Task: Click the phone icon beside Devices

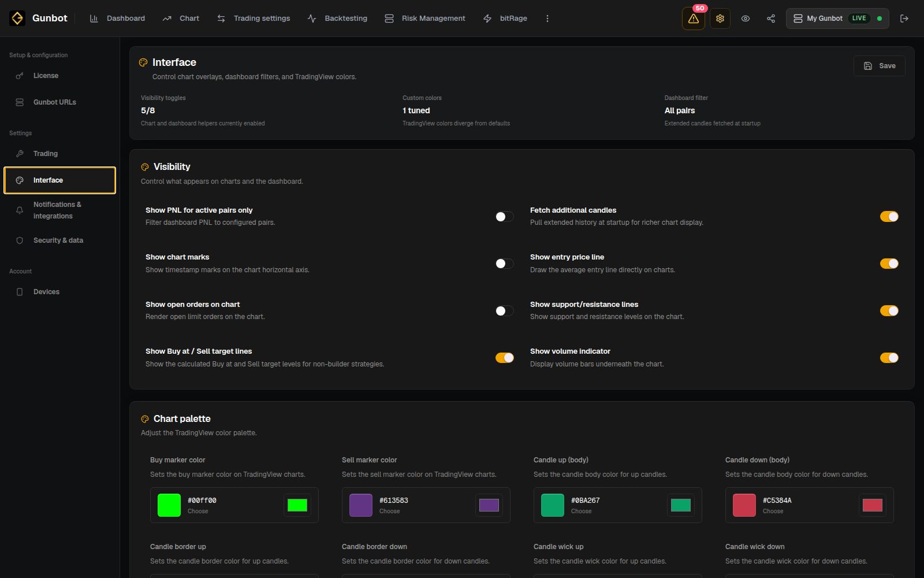Action: tap(20, 292)
